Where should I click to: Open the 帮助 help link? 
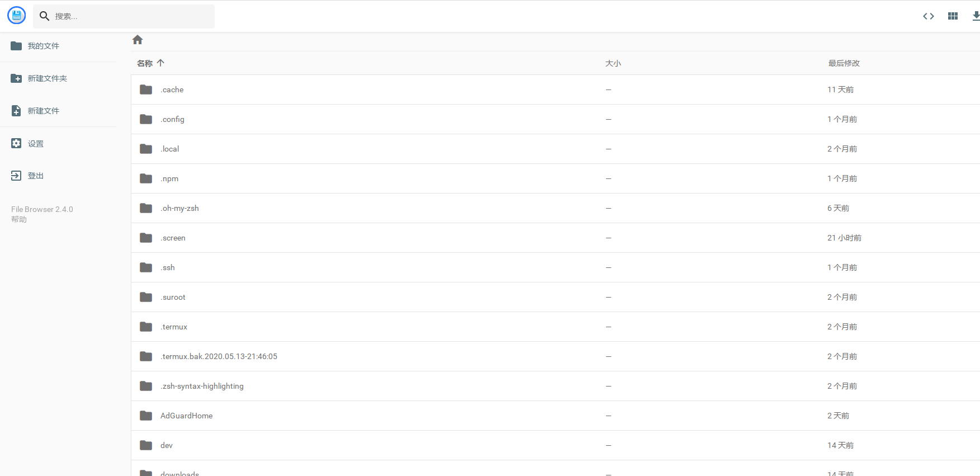coord(19,219)
